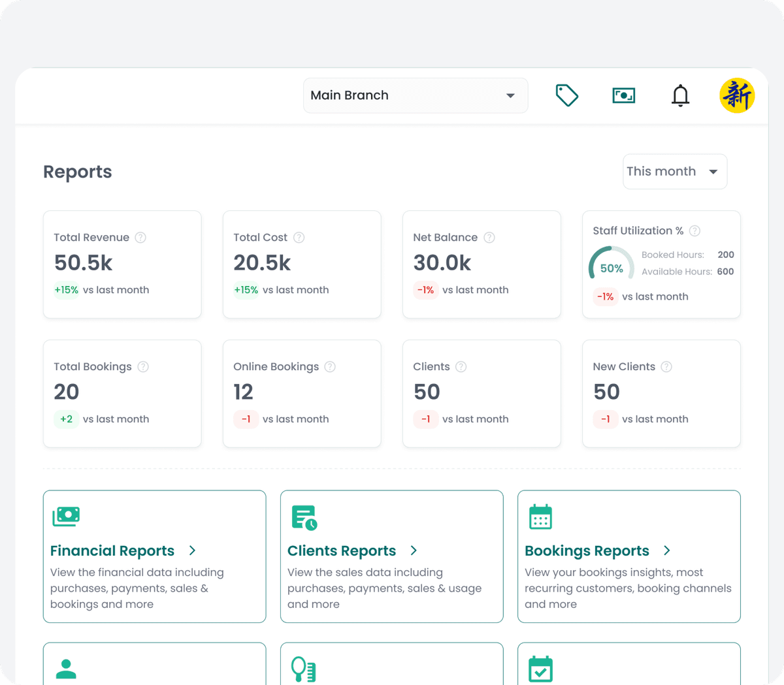This screenshot has width=784, height=685.
Task: Click the Bookings Reports calendar icon
Action: pos(540,516)
